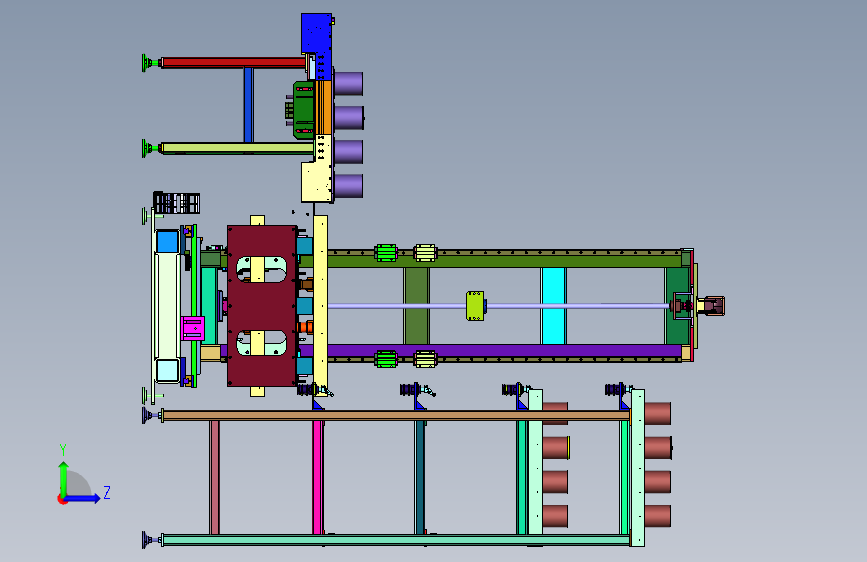Select the topmost purple cylinder
The image size is (867, 562).
(348, 84)
